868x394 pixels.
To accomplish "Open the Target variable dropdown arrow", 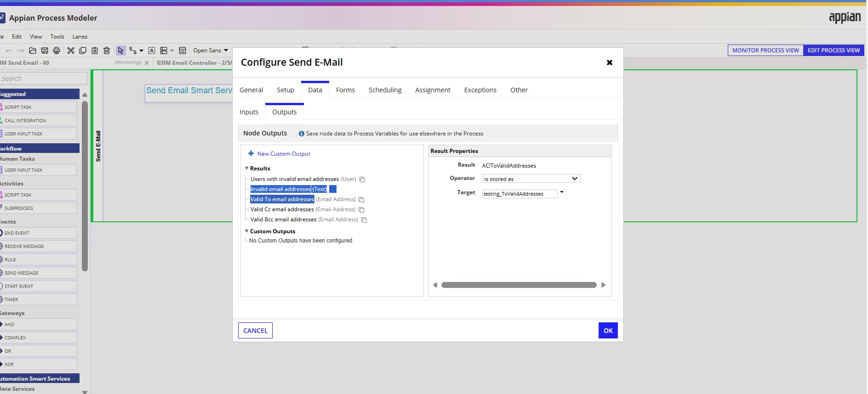I will tap(562, 192).
